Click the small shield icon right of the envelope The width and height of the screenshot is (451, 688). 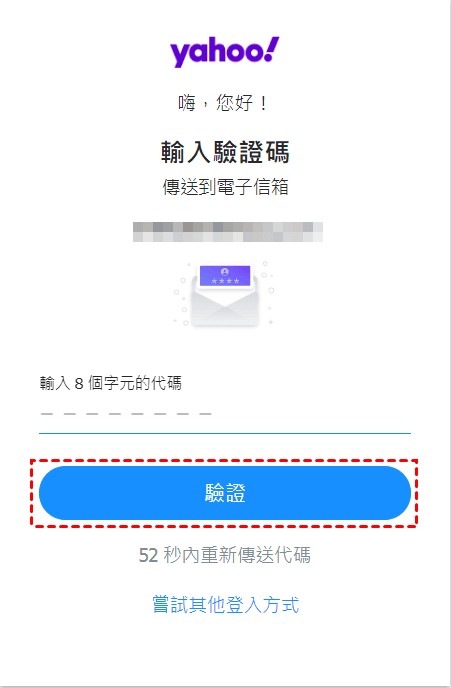tap(271, 290)
